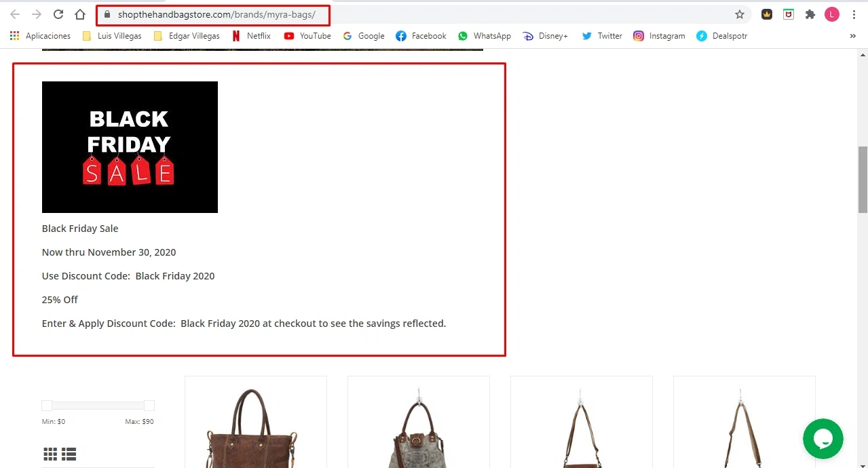The height and width of the screenshot is (468, 868).
Task: Click the Black Friday Sale banner image
Action: tap(130, 147)
